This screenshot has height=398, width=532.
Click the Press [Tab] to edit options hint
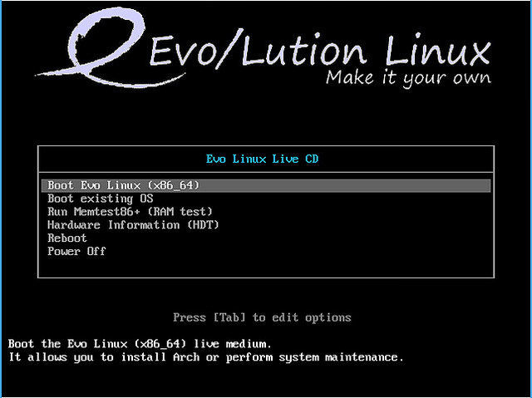click(262, 317)
